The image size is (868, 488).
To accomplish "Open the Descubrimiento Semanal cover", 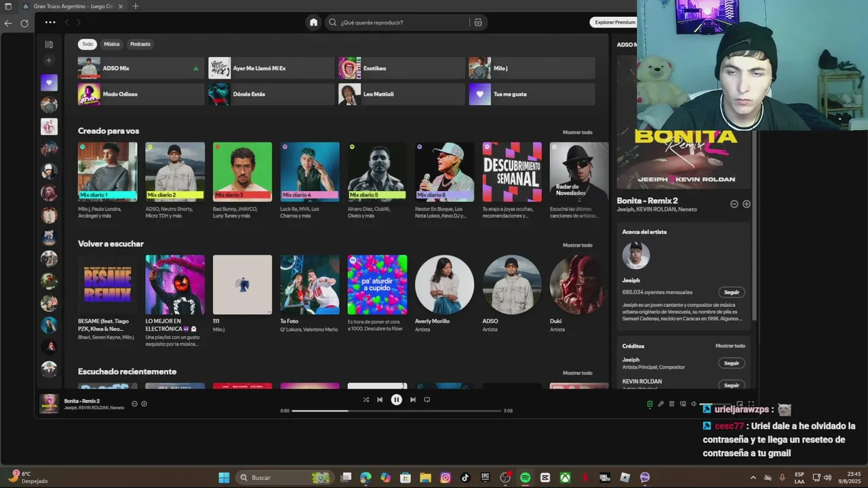I will point(512,171).
